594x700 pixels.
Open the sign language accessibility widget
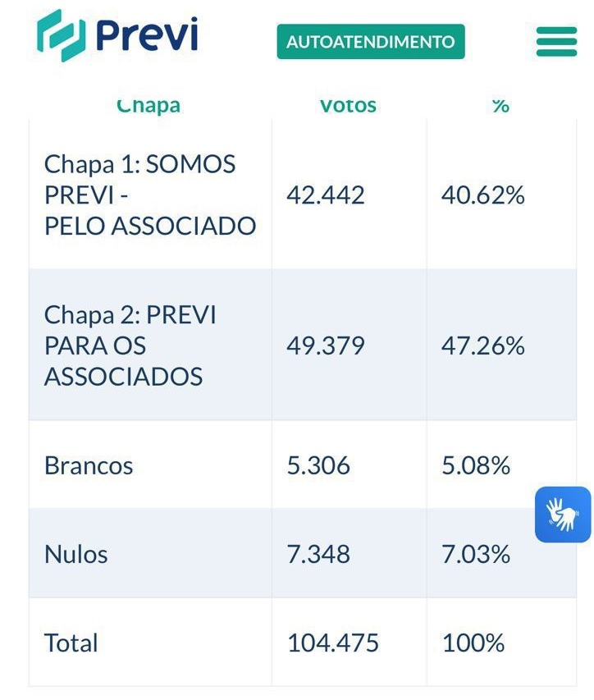pos(563,515)
